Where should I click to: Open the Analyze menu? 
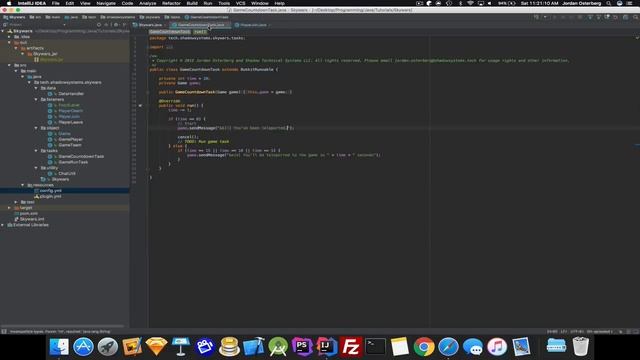click(147, 3)
